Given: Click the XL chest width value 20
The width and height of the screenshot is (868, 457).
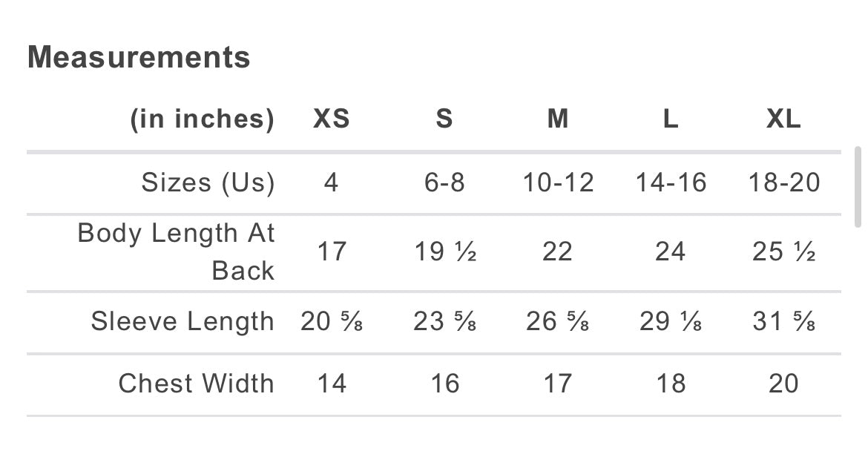Looking at the screenshot, I should 784,384.
